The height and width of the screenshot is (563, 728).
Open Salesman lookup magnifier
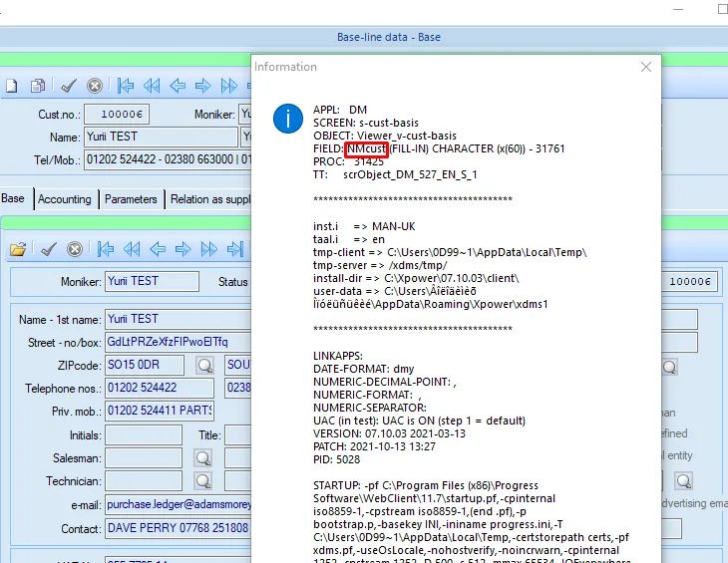coord(202,458)
